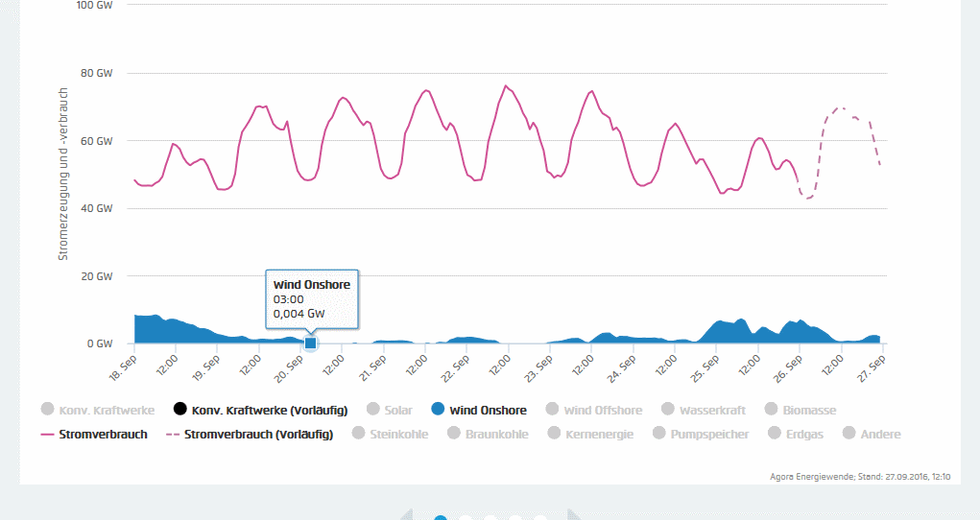Click the Kernenergie legend circle icon

pyautogui.click(x=554, y=434)
